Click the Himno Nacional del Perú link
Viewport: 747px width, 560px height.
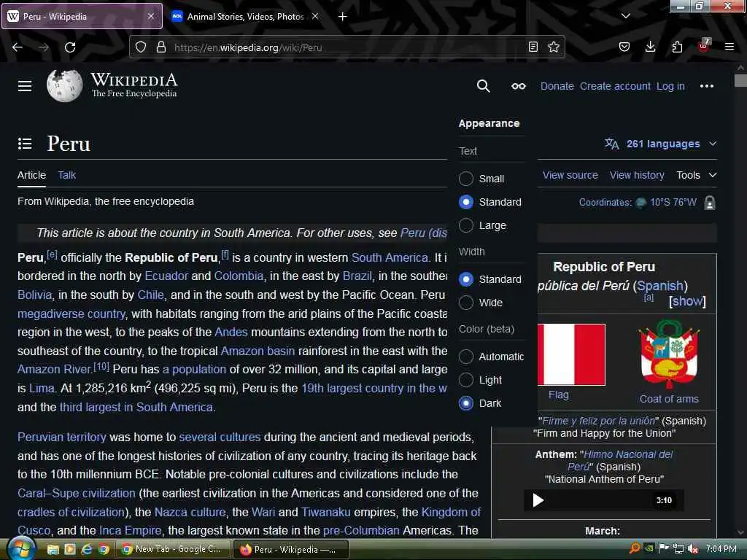(x=621, y=461)
